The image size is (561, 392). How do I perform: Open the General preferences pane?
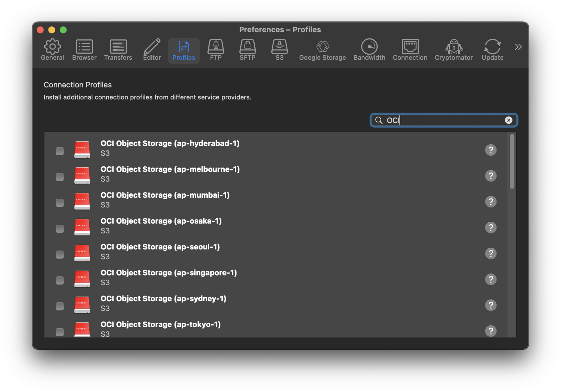(x=52, y=50)
